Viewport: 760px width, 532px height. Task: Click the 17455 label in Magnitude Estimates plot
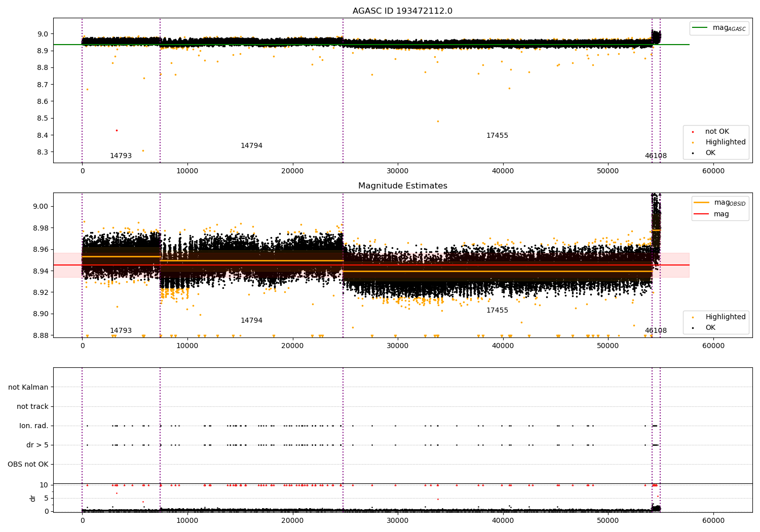[497, 311]
